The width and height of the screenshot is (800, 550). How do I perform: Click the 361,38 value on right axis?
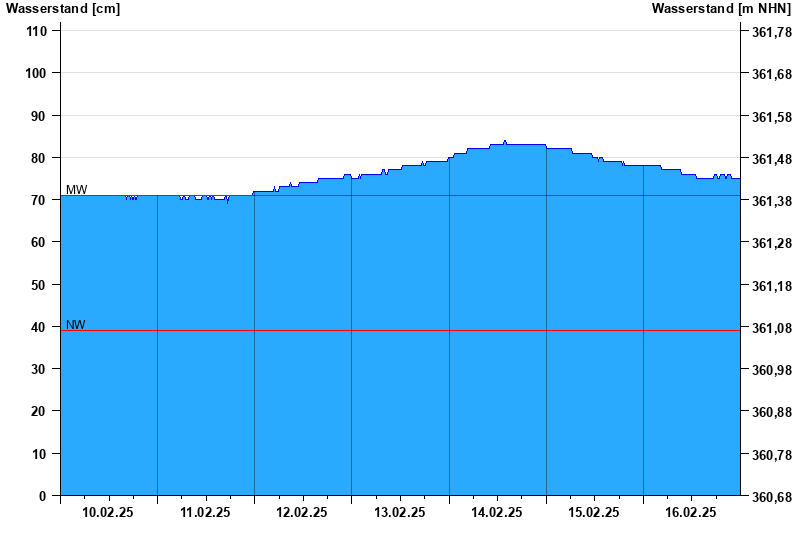click(772, 202)
